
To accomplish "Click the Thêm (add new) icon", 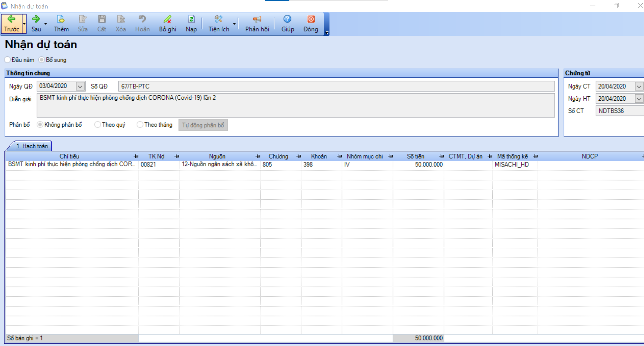I will coord(61,19).
